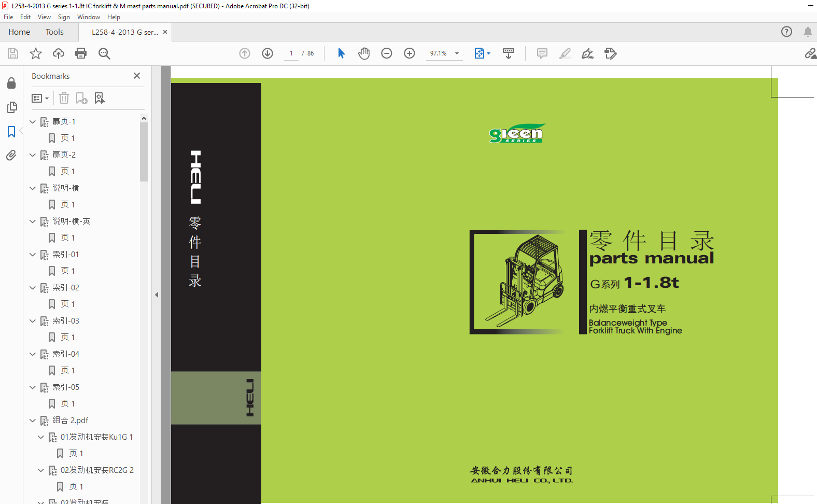Close the Bookmarks panel

click(x=137, y=76)
